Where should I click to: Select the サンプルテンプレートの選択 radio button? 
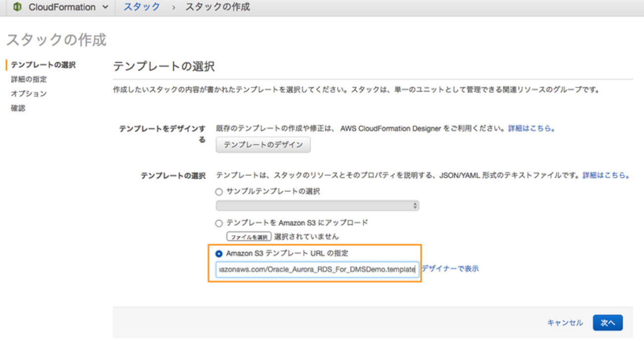(219, 192)
